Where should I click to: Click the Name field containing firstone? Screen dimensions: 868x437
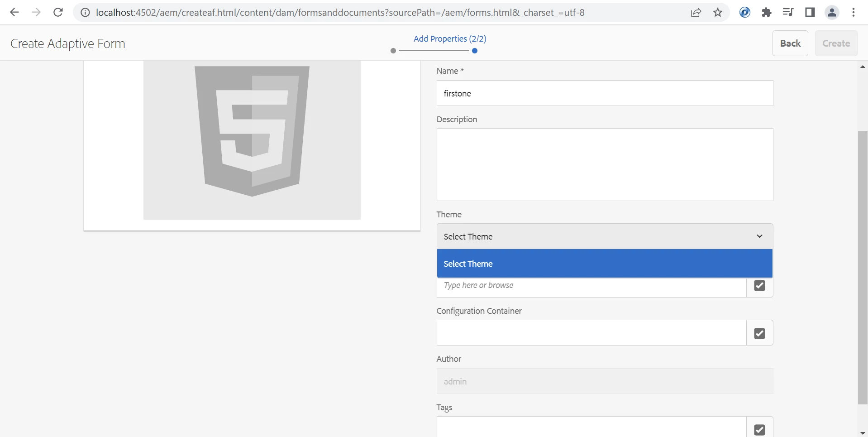605,93
